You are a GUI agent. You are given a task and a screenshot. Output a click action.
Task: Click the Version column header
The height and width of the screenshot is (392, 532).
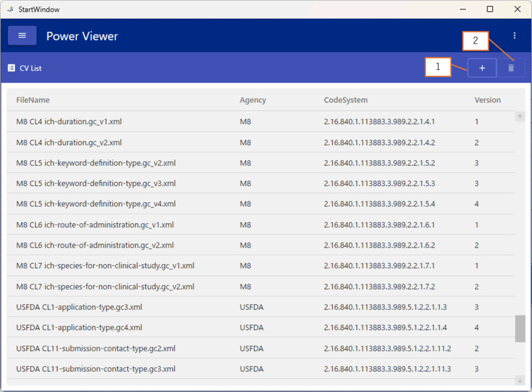point(487,100)
